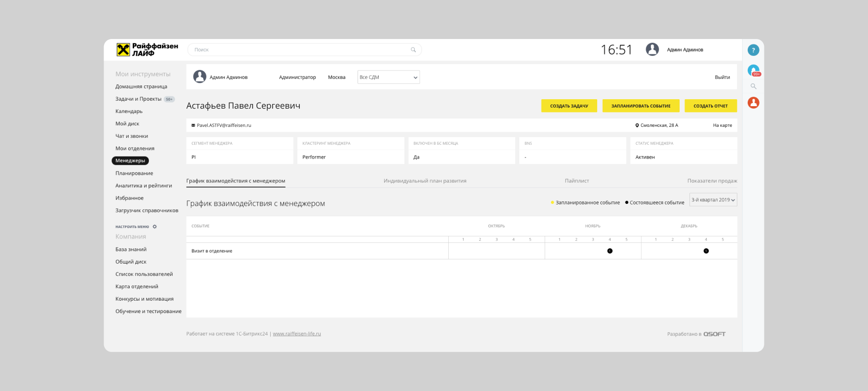Image resolution: width=868 pixels, height=391 pixels.
Task: Open the Пайплист tab
Action: click(577, 181)
